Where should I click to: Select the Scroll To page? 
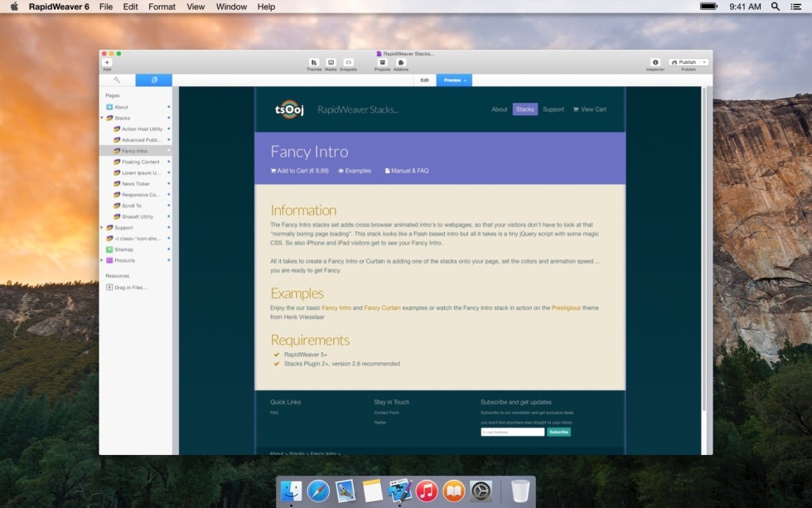pyautogui.click(x=131, y=206)
